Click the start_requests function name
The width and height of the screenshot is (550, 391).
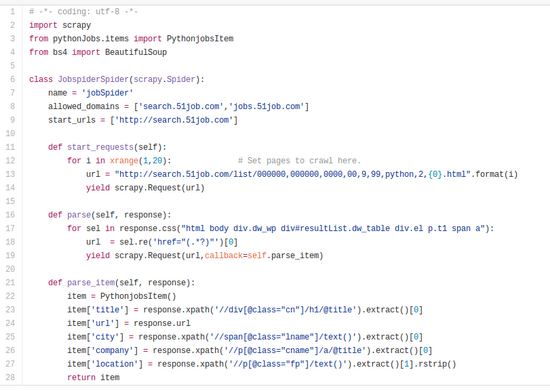pos(100,147)
